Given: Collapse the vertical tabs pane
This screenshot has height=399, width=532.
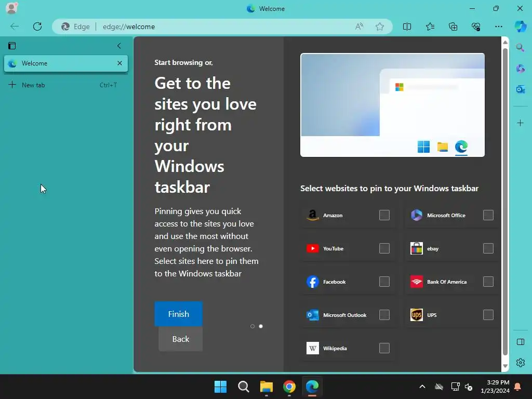Looking at the screenshot, I should 119,46.
